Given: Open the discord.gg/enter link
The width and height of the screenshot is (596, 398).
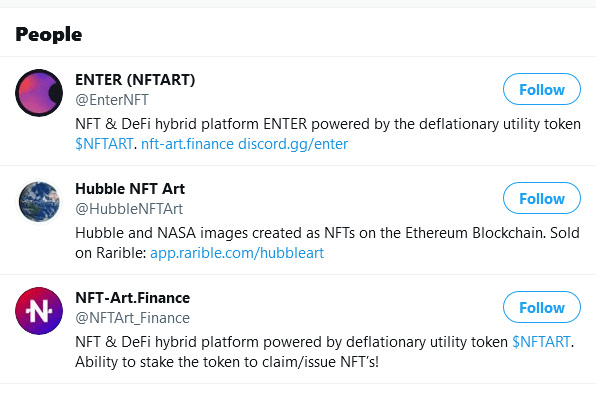Looking at the screenshot, I should tap(293, 144).
